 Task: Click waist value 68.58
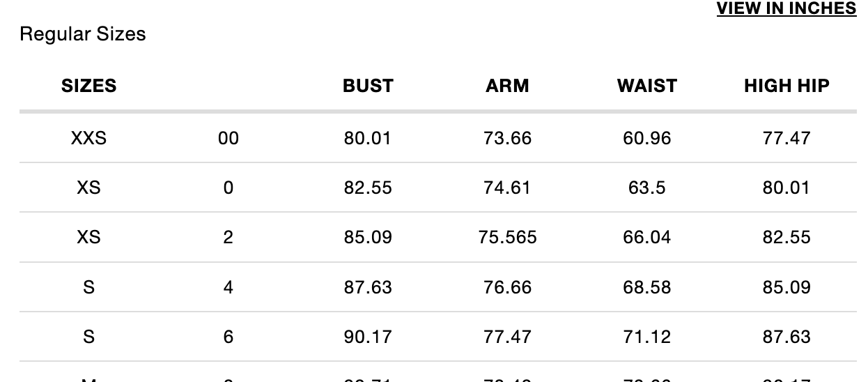(646, 287)
